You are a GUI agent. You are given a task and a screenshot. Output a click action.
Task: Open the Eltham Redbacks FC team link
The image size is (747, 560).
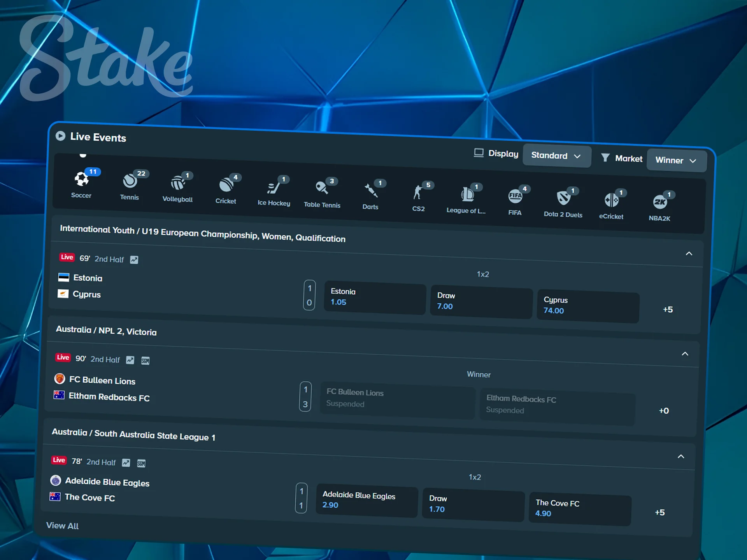click(109, 397)
